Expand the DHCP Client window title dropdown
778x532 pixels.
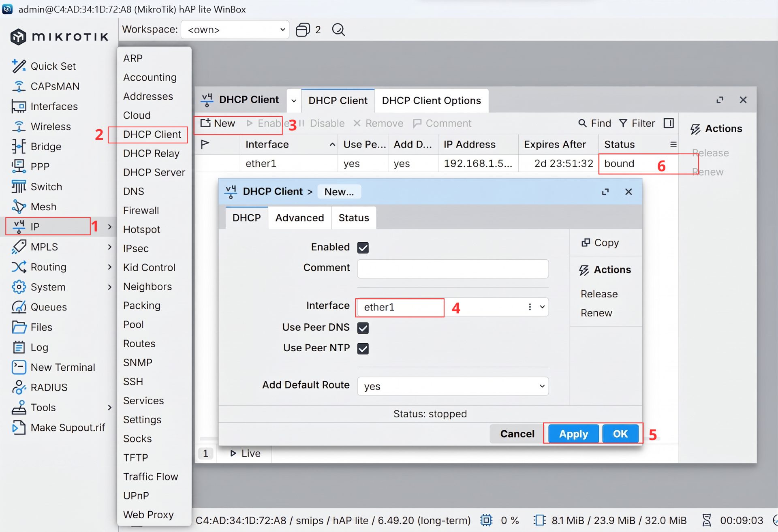(294, 100)
